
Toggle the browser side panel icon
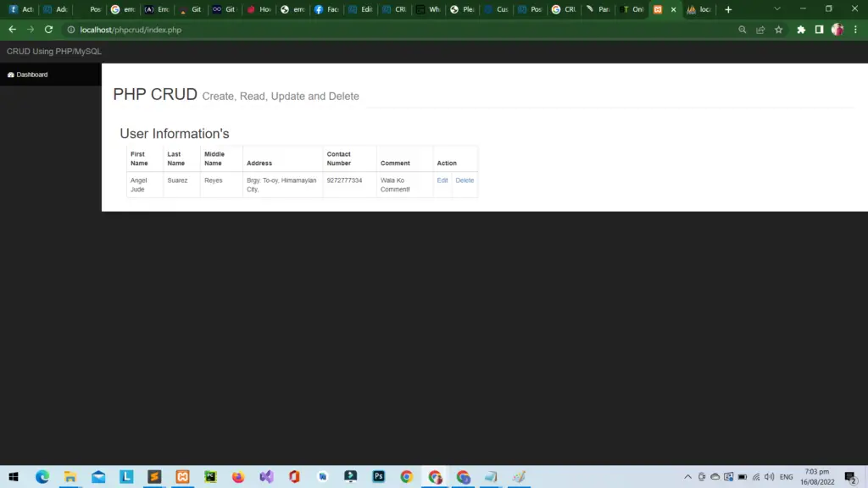pos(819,30)
